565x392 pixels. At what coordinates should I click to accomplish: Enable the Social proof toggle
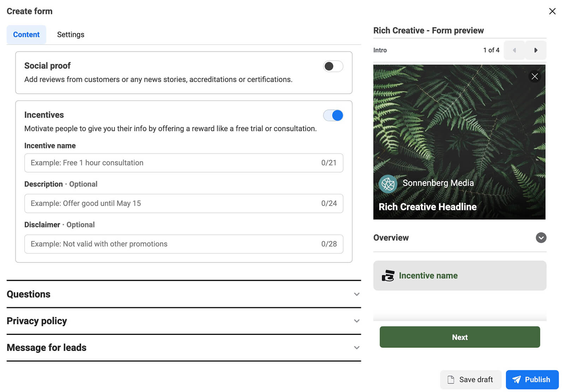(x=333, y=66)
